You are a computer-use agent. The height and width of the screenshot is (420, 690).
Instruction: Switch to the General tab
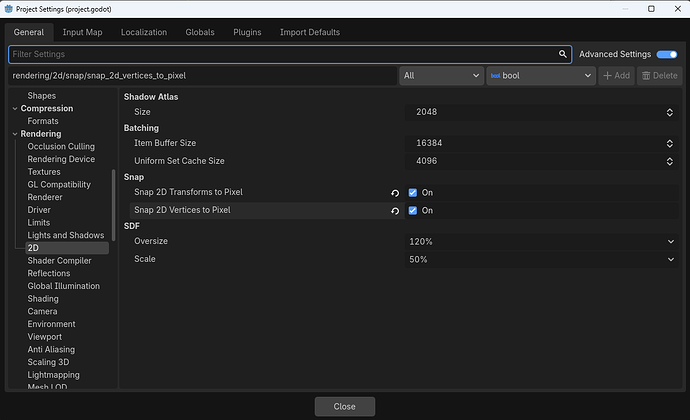pos(29,32)
